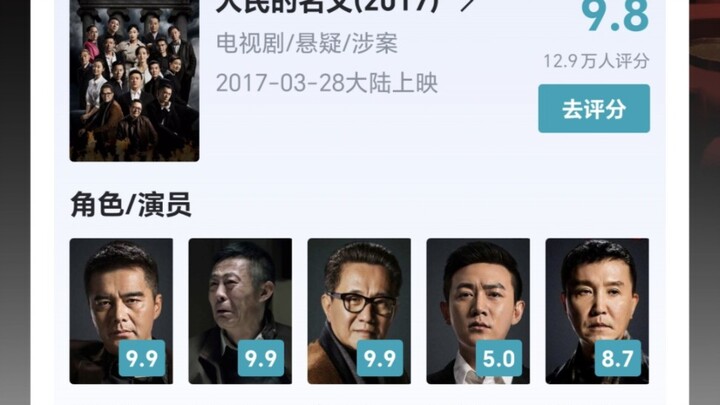Screen dimensions: 720x405
Task: Select the actor card rated 8.7
Action: (x=597, y=311)
